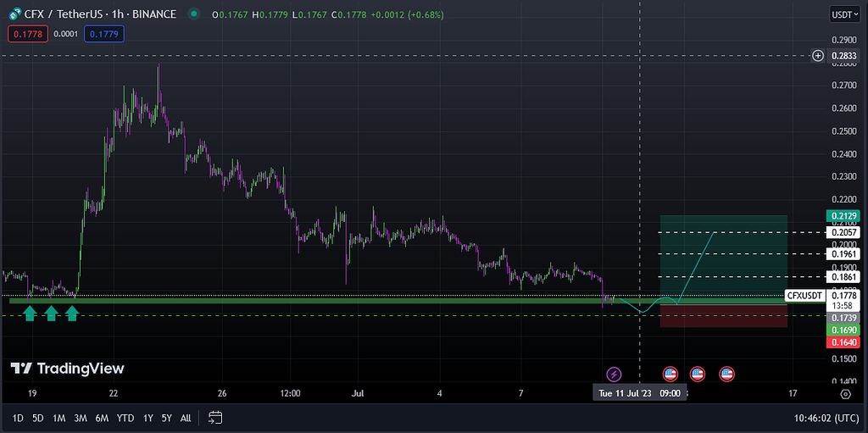Click the 26 date axis label
The width and height of the screenshot is (868, 433).
click(x=222, y=394)
